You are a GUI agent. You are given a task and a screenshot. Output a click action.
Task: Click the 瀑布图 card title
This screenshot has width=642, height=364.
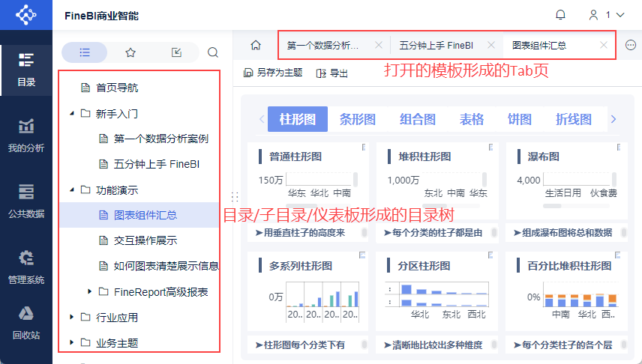point(543,157)
